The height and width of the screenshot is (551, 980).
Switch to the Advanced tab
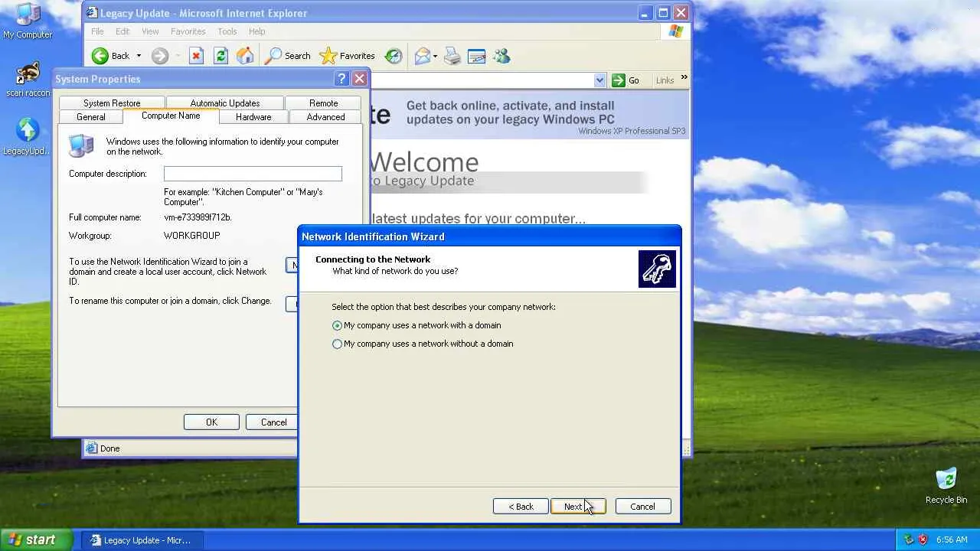[325, 117]
